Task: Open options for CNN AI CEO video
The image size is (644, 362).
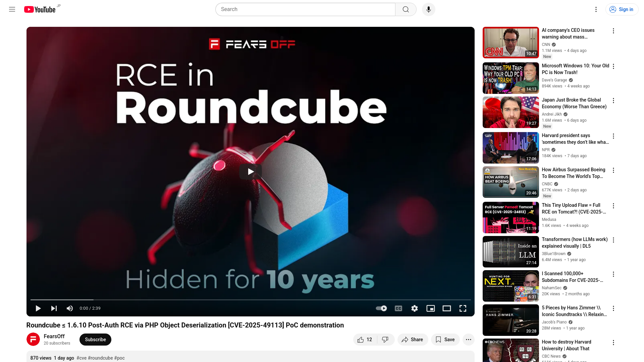Action: [x=613, y=31]
